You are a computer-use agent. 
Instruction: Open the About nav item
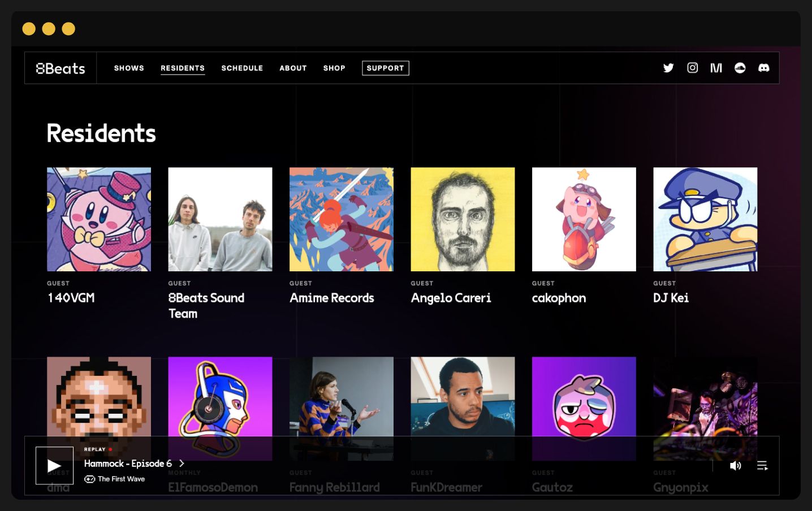tap(293, 68)
